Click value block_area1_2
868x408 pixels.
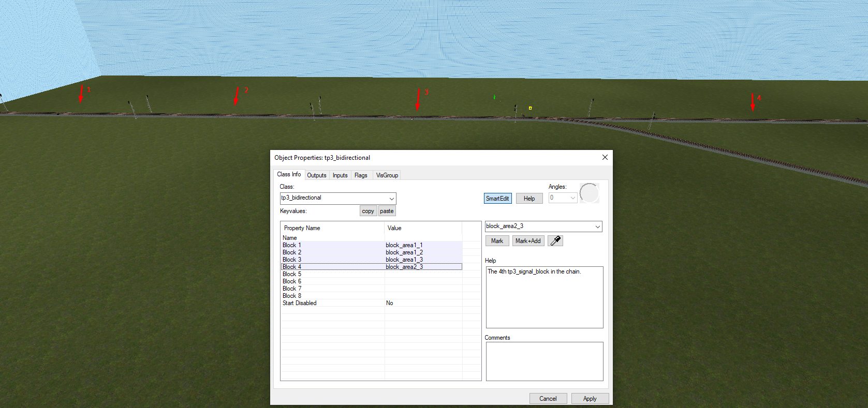tap(404, 252)
